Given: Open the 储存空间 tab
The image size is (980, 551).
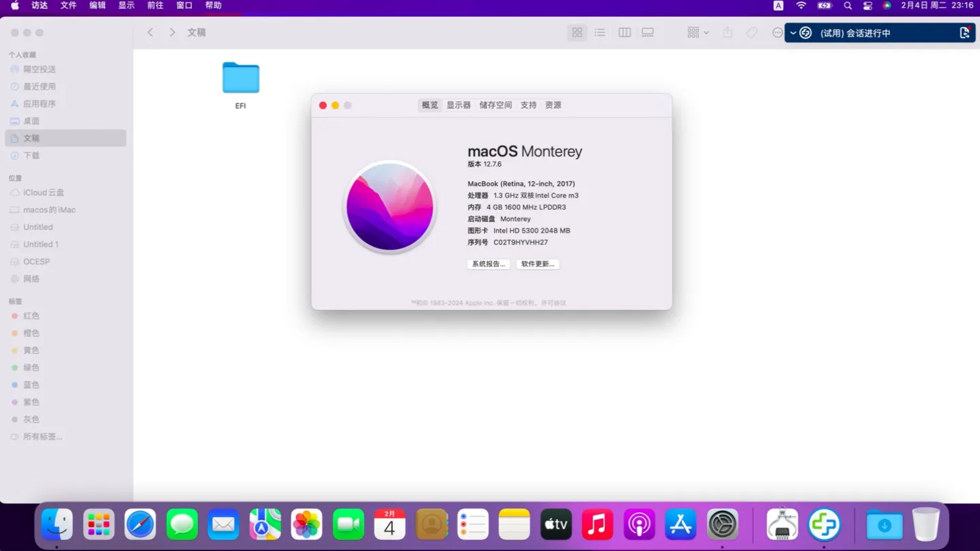Looking at the screenshot, I should 495,105.
